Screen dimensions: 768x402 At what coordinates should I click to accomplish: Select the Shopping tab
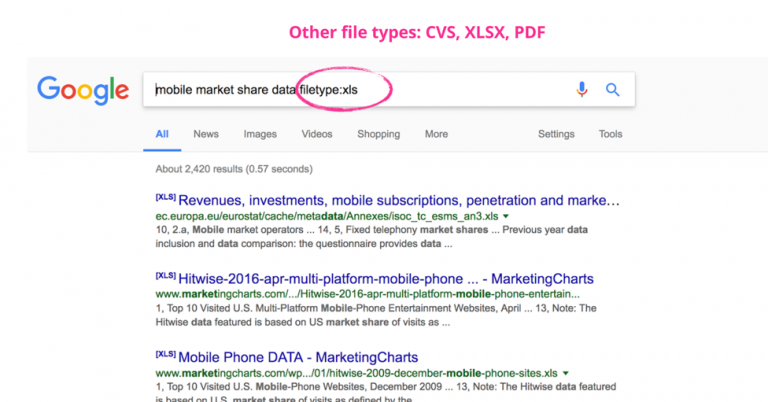coord(378,134)
